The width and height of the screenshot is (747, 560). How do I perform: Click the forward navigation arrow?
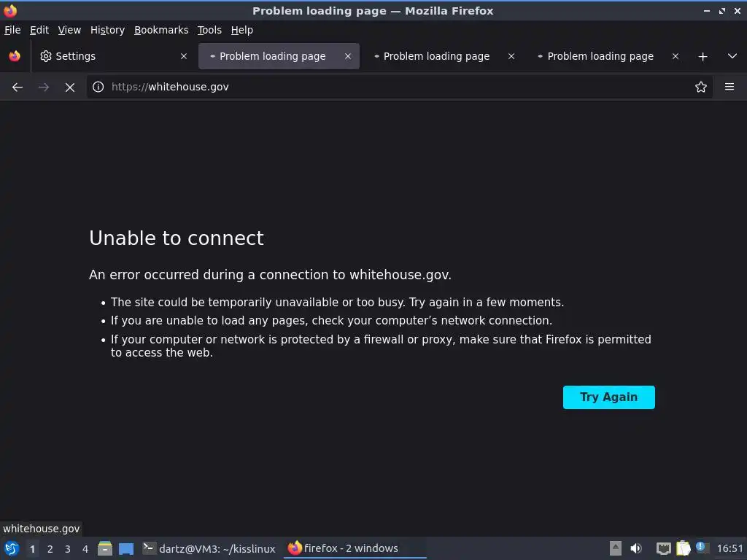pyautogui.click(x=44, y=87)
